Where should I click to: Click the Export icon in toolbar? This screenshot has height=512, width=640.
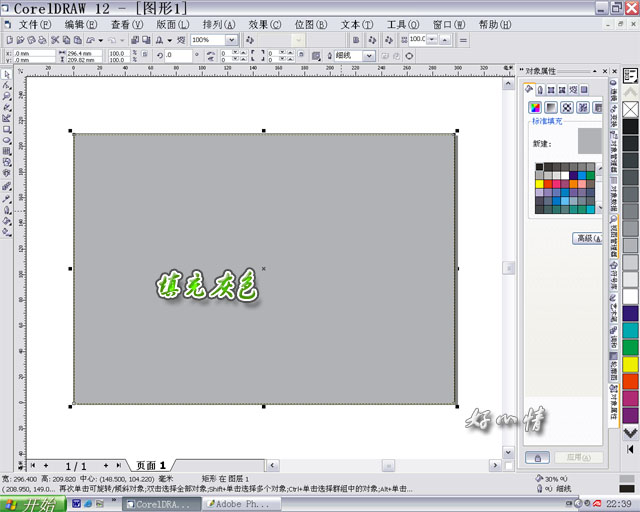click(146, 40)
